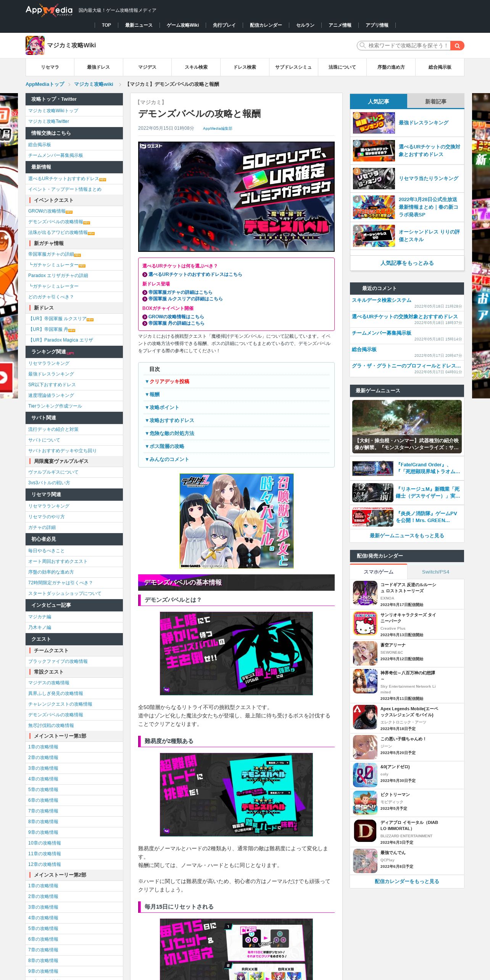The height and width of the screenshot is (980, 490).
Task: Switch to 新着記事 tab
Action: (x=435, y=102)
